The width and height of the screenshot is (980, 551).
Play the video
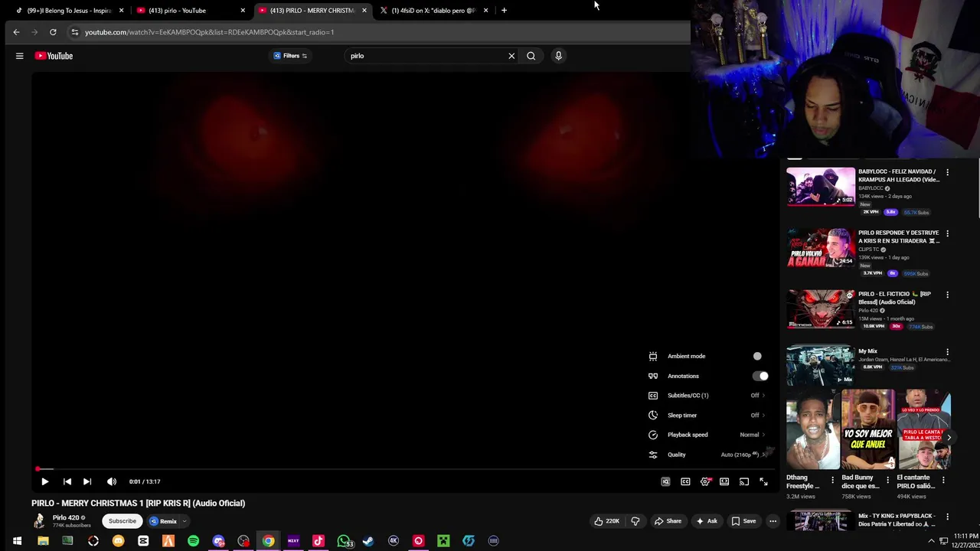[x=44, y=481]
